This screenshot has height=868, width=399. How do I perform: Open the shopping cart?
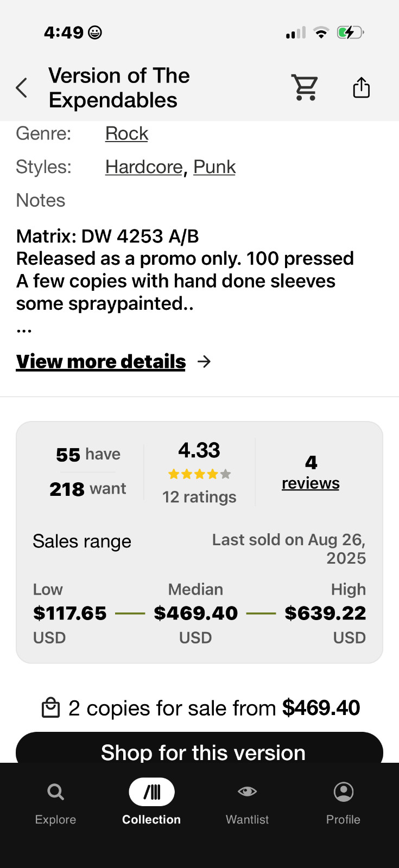[x=305, y=87]
